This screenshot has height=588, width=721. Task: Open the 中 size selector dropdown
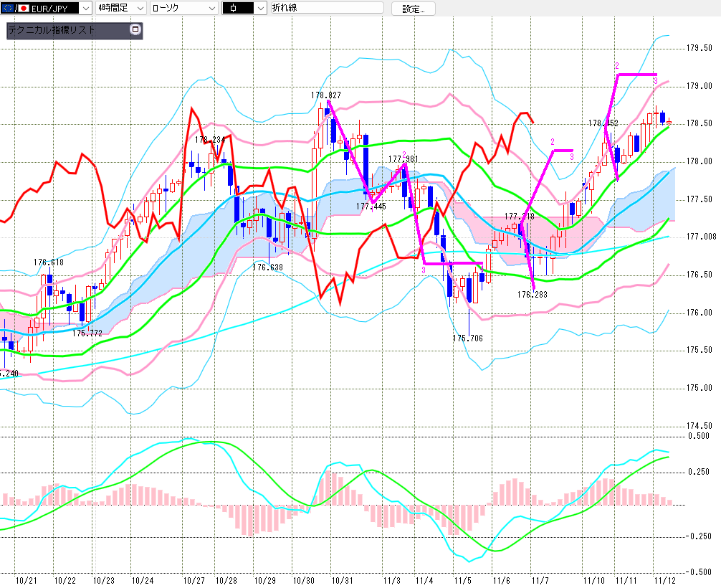pyautogui.click(x=259, y=9)
